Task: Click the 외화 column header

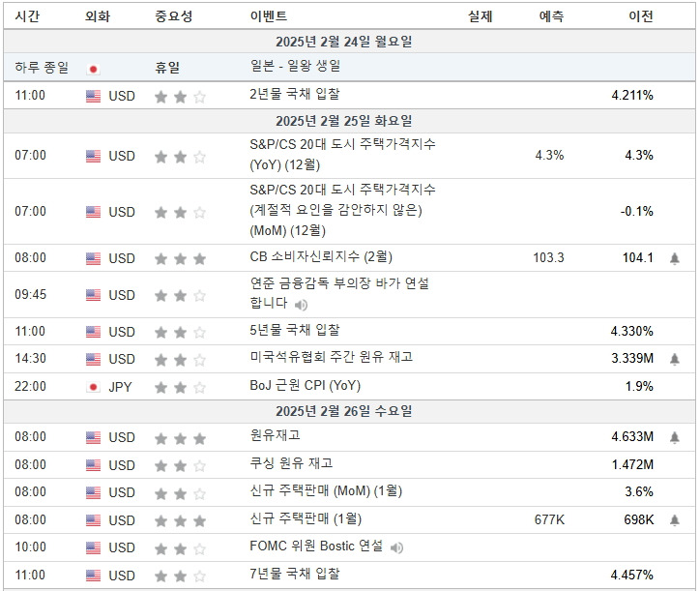Action: pyautogui.click(x=98, y=16)
